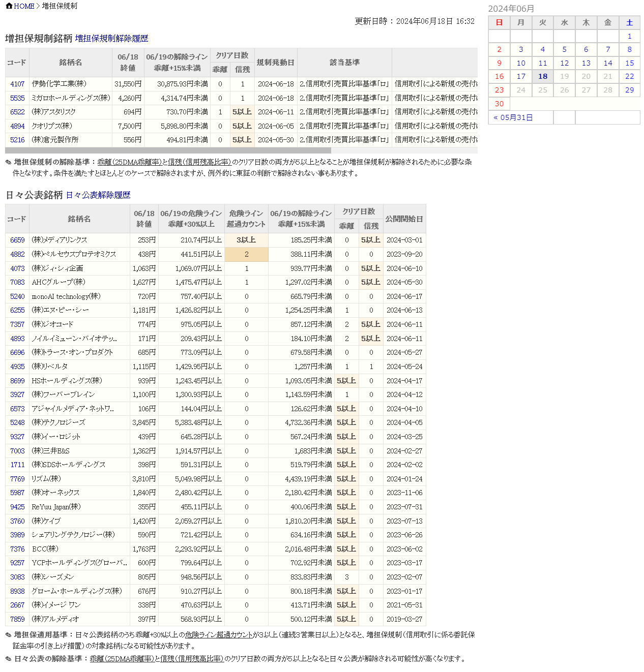The height and width of the screenshot is (672, 644).
Task: Click the HOME house icon
Action: tap(9, 6)
